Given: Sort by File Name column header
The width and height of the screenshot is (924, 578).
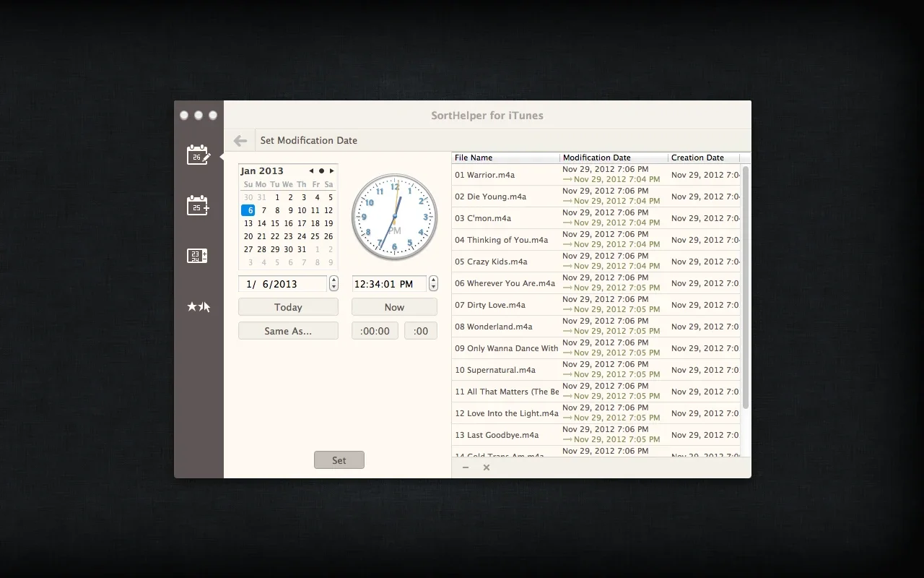Looking at the screenshot, I should pos(506,158).
